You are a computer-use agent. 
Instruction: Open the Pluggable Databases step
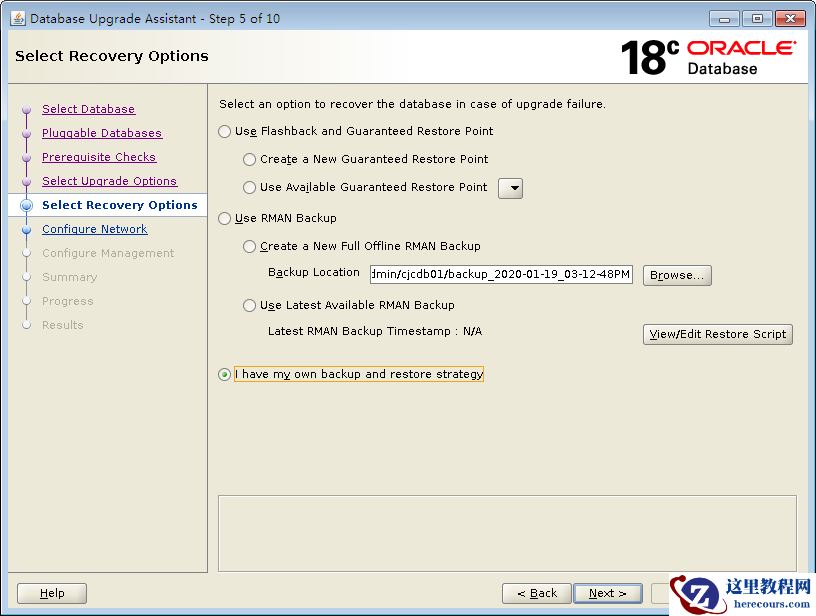point(102,133)
